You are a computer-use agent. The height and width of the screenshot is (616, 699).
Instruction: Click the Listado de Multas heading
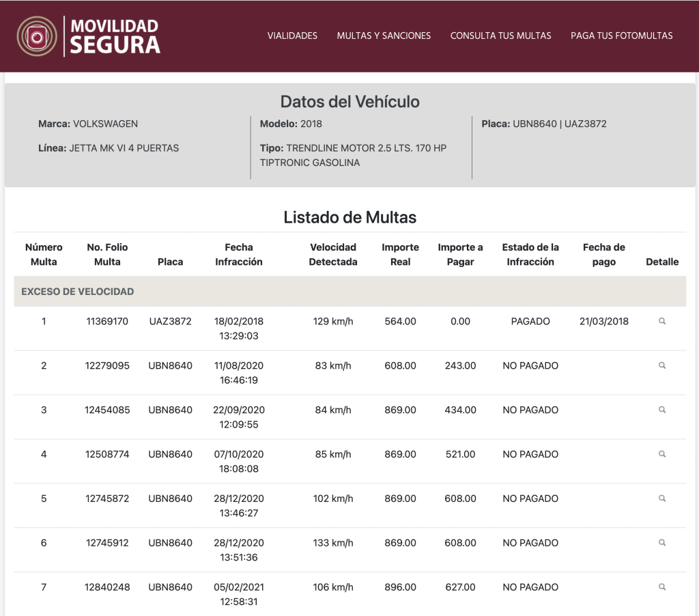pyautogui.click(x=349, y=217)
